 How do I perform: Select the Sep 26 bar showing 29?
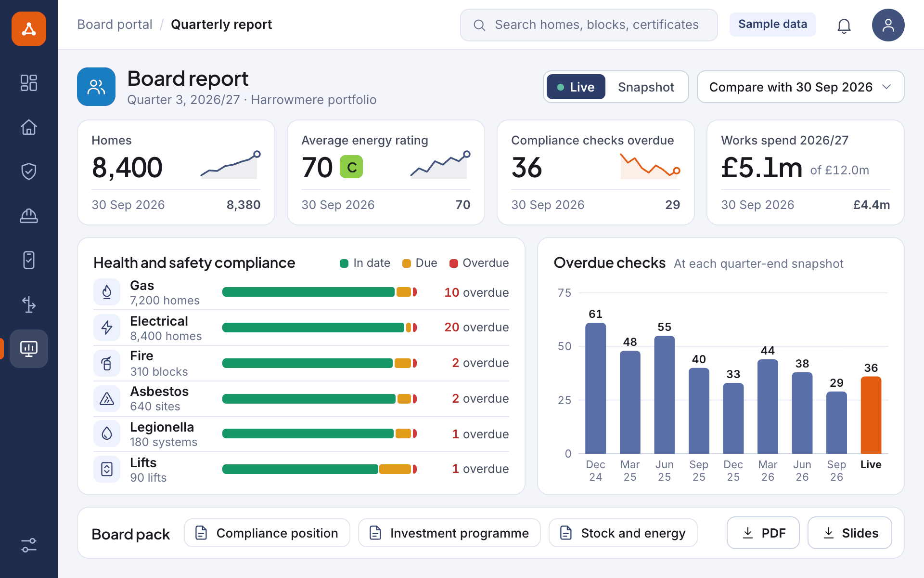[x=836, y=422]
